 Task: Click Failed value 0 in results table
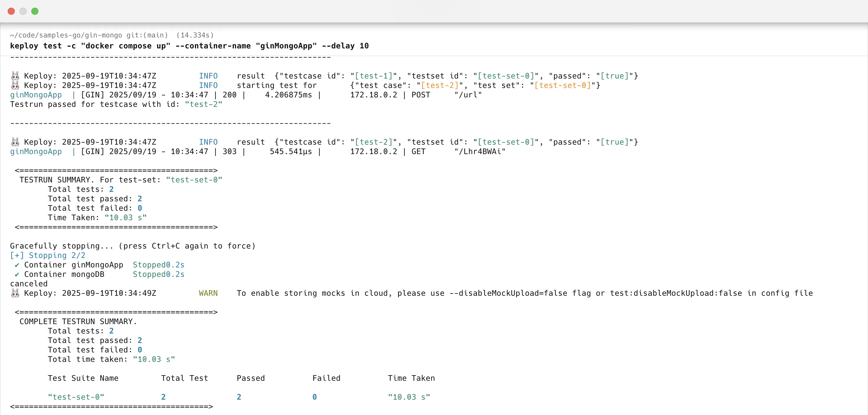coord(314,397)
